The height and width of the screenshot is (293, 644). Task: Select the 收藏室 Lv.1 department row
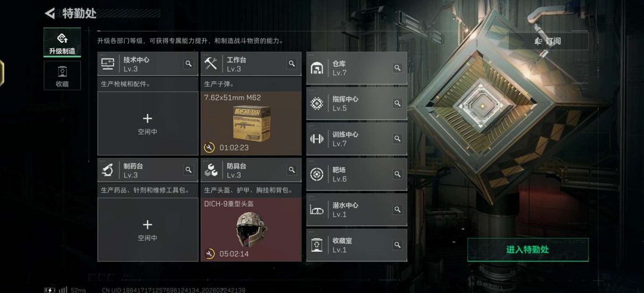click(x=357, y=245)
